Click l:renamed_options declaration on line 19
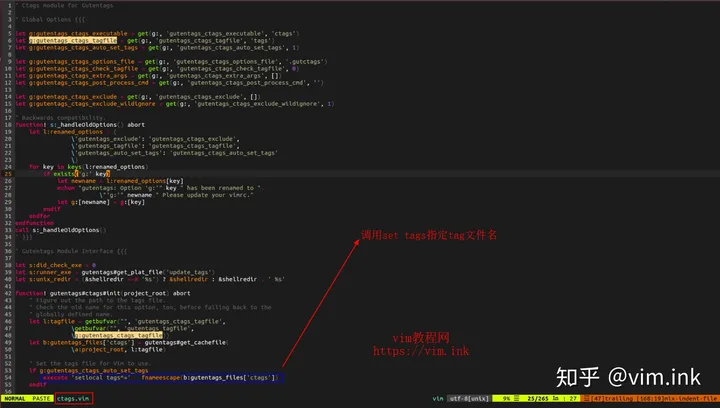The width and height of the screenshot is (720, 408). (73, 132)
